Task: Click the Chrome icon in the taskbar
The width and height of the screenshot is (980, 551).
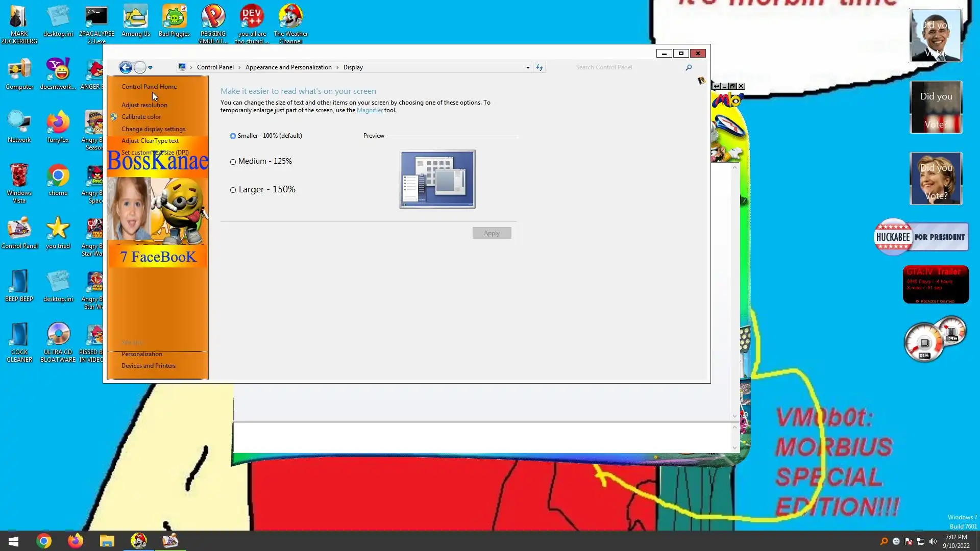Action: (44, 541)
